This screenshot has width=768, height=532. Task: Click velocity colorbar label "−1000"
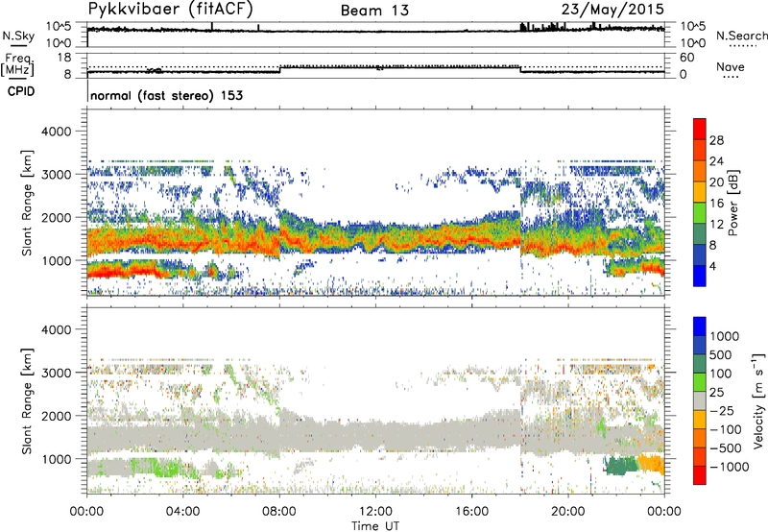click(730, 467)
